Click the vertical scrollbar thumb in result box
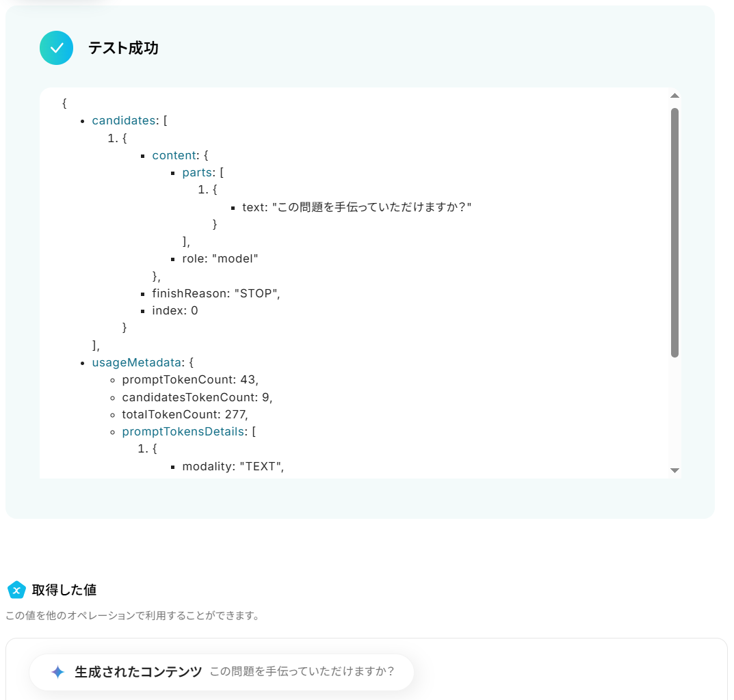The image size is (734, 700). 674,232
